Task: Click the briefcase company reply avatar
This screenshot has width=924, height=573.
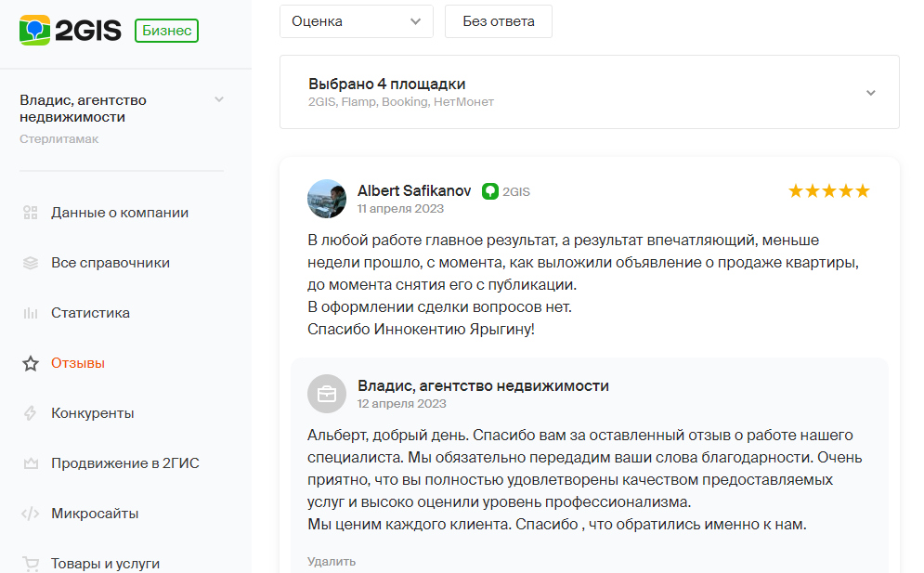Action: [x=327, y=394]
